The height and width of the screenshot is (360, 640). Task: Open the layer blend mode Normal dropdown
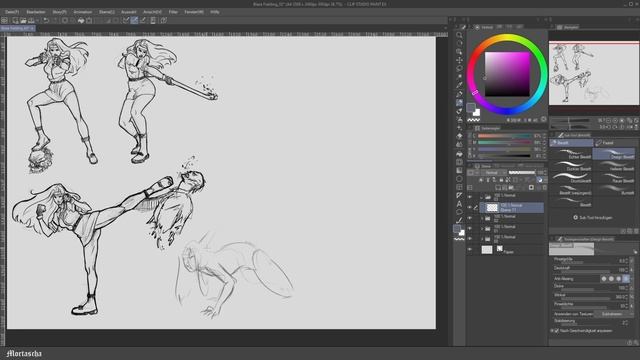pos(493,173)
